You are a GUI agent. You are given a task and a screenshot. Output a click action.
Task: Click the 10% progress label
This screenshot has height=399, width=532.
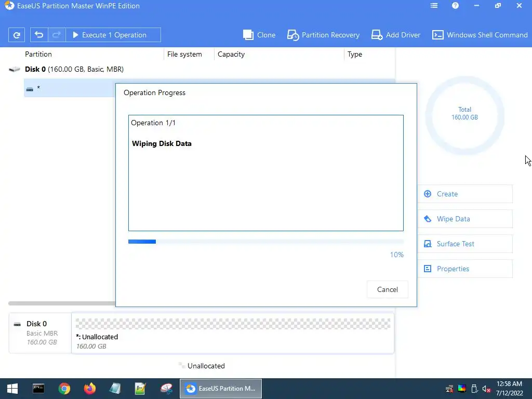(x=396, y=255)
